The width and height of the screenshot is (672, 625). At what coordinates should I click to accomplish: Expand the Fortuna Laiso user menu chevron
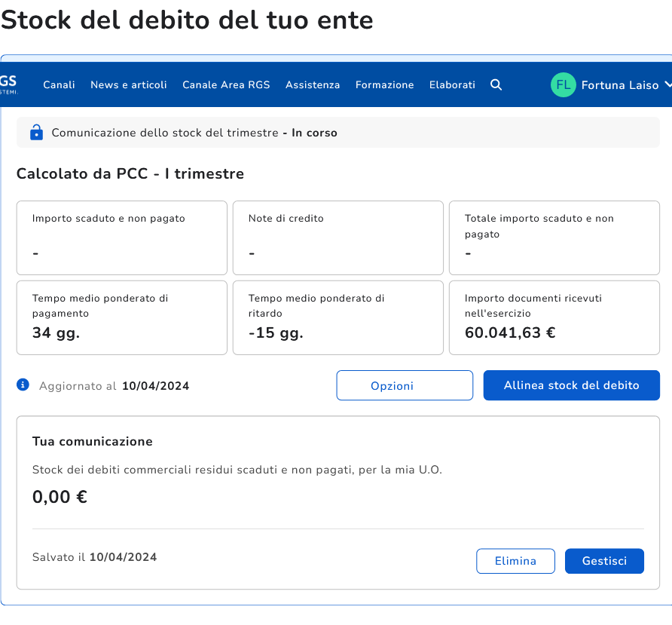click(x=665, y=85)
